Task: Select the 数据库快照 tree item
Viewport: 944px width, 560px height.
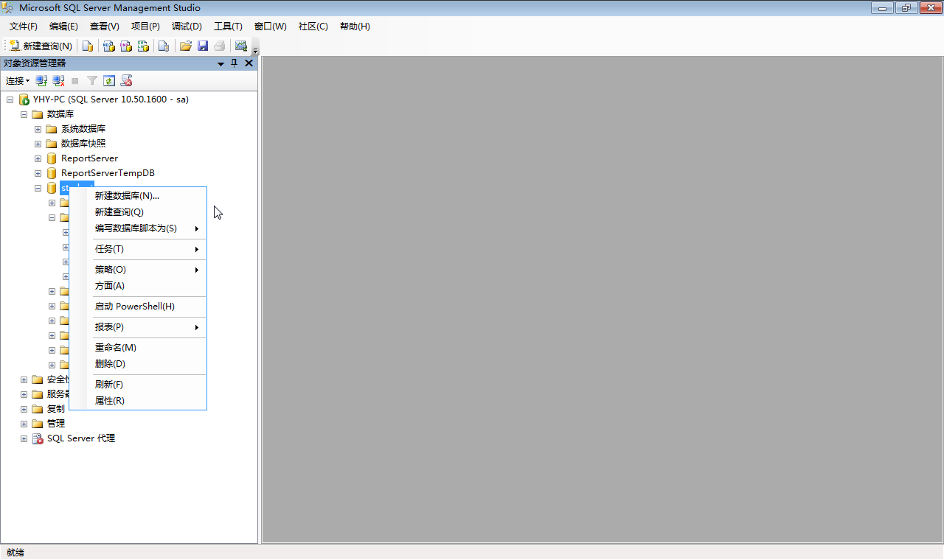Action: point(83,144)
